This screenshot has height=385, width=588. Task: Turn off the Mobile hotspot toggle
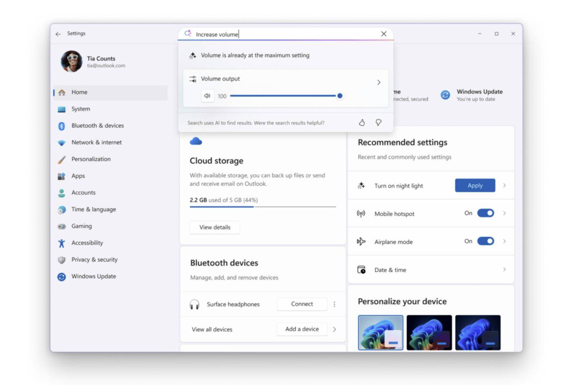pos(486,213)
